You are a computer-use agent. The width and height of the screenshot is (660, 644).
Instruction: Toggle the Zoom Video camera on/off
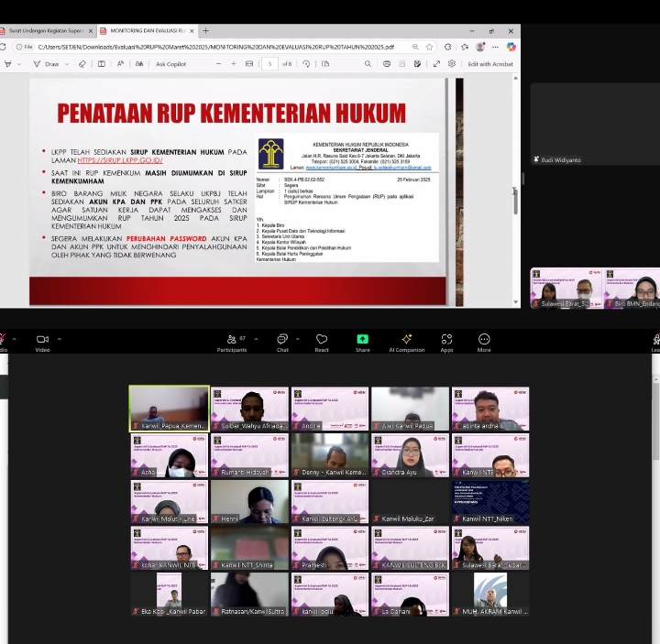coord(42,342)
